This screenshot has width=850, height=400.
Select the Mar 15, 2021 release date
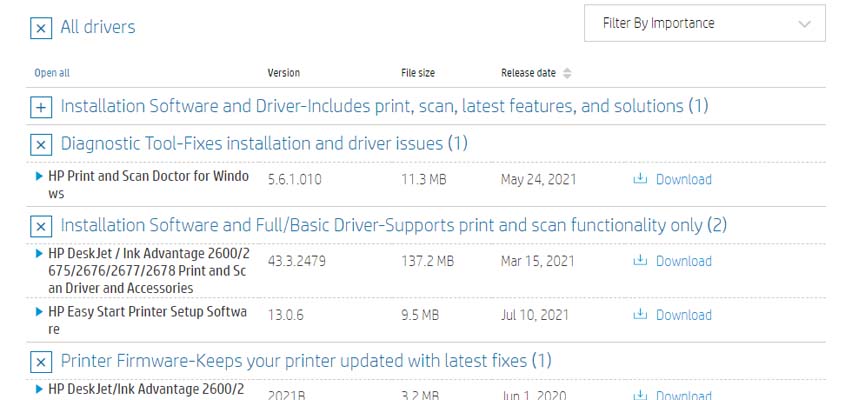[537, 261]
